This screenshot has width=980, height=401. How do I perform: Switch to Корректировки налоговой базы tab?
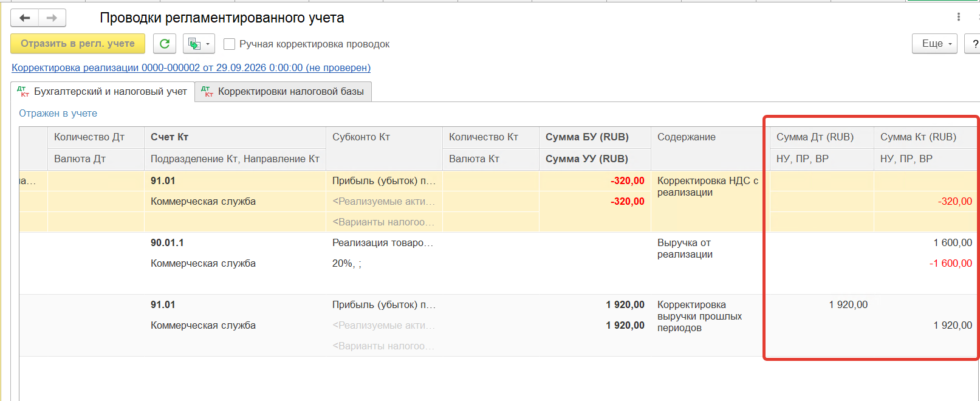[283, 92]
